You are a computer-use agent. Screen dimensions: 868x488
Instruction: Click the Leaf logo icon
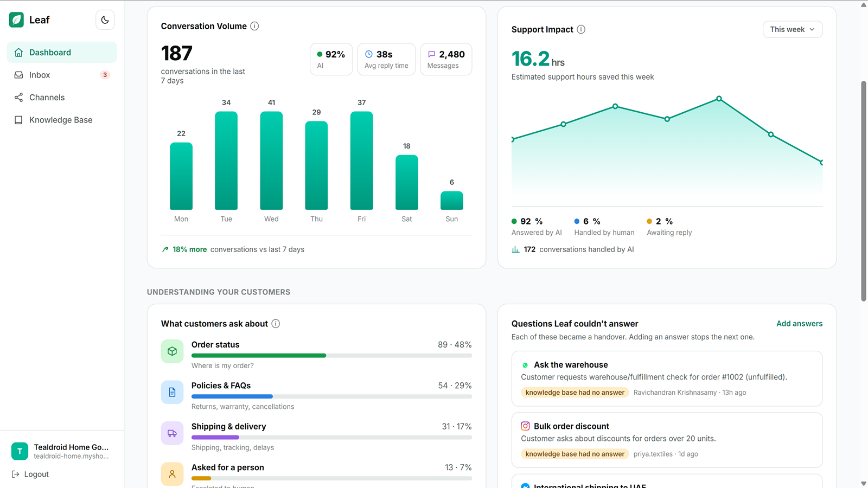pyautogui.click(x=17, y=20)
